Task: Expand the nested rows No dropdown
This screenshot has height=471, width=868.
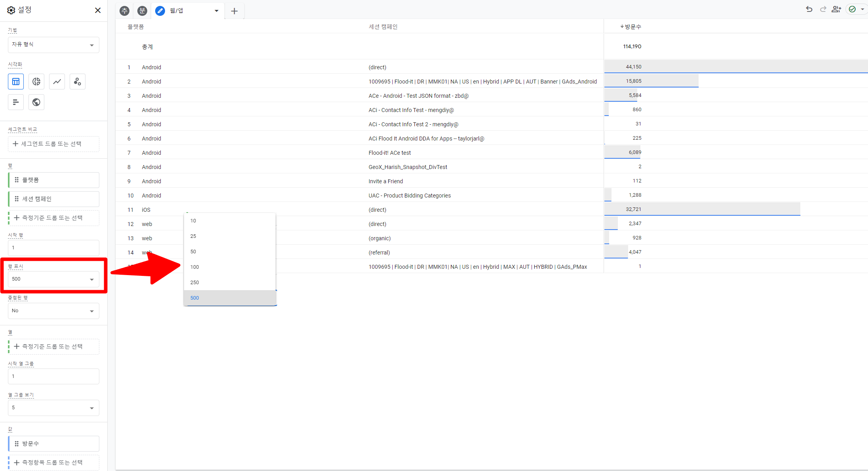Action: (53, 311)
